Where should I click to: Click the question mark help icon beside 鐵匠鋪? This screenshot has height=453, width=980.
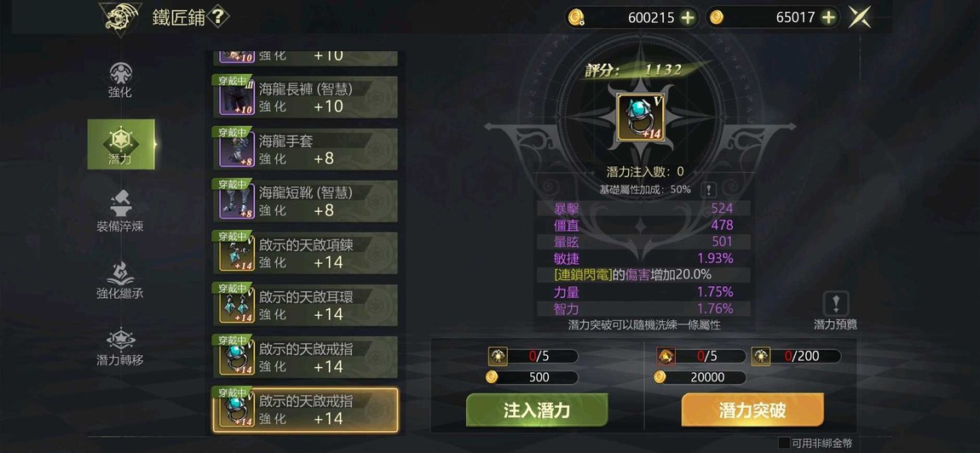[x=216, y=17]
